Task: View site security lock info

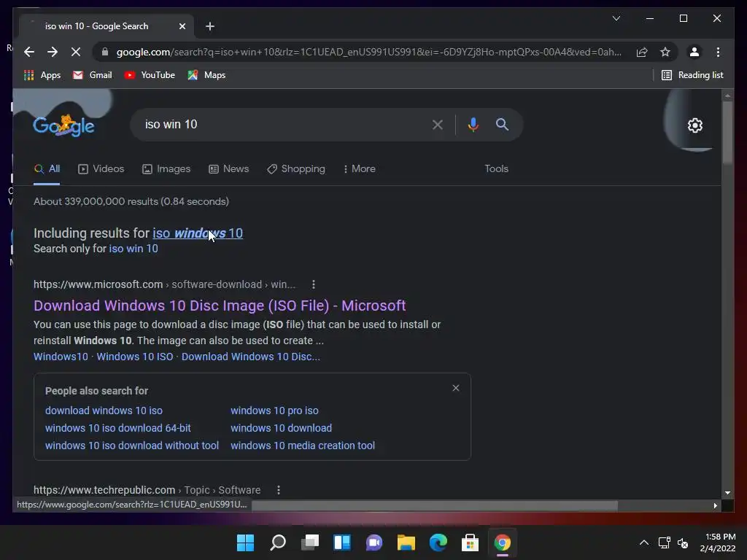Action: point(105,52)
